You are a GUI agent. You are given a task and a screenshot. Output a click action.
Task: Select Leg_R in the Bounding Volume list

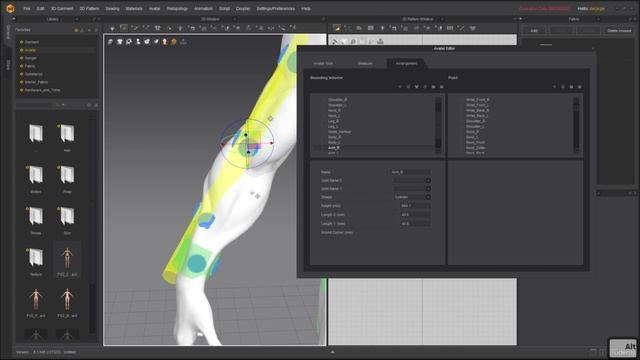click(x=333, y=121)
